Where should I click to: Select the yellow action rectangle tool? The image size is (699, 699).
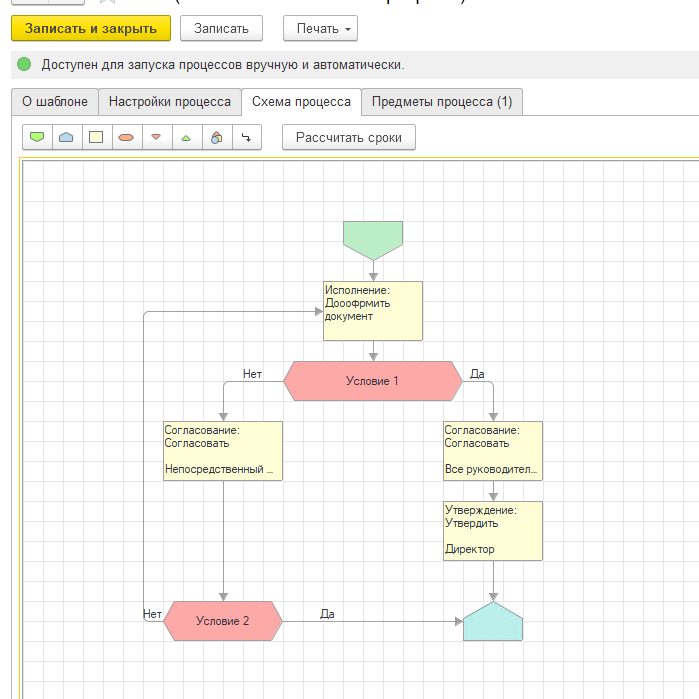[x=96, y=138]
